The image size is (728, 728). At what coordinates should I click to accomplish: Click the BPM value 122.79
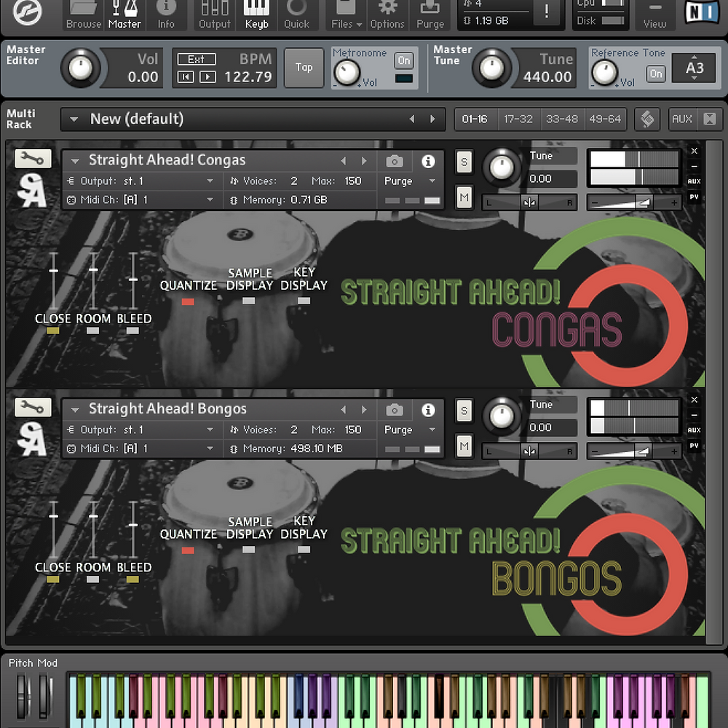[248, 76]
